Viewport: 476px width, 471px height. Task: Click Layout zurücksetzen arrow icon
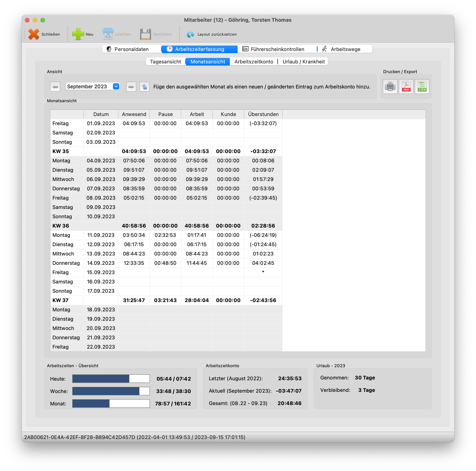pyautogui.click(x=190, y=34)
